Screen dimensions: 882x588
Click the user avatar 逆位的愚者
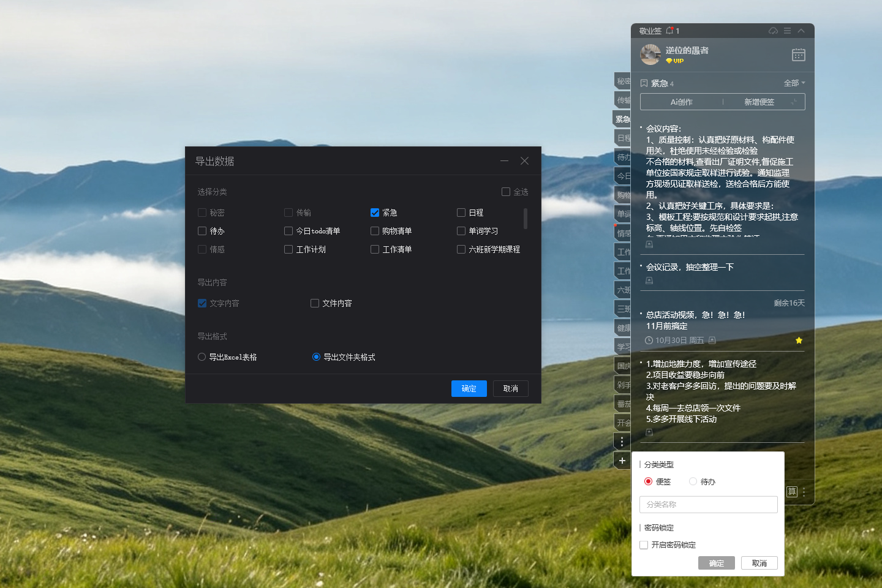pos(650,55)
